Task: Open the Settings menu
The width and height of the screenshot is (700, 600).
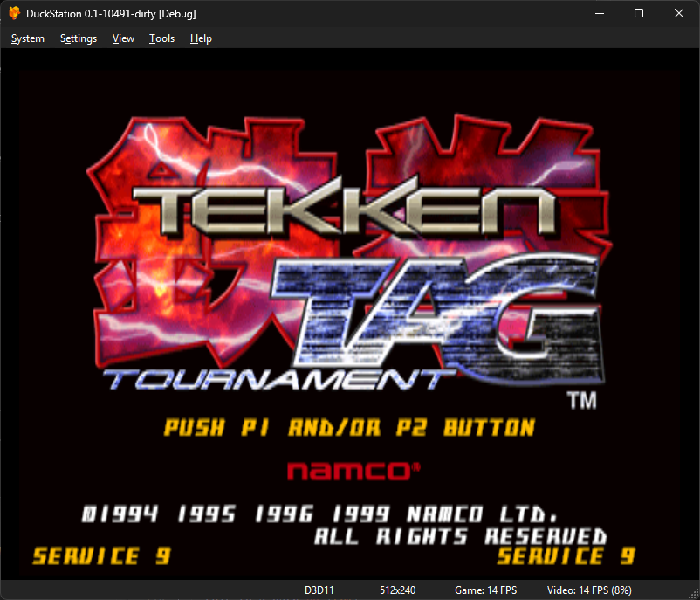Action: [x=79, y=38]
